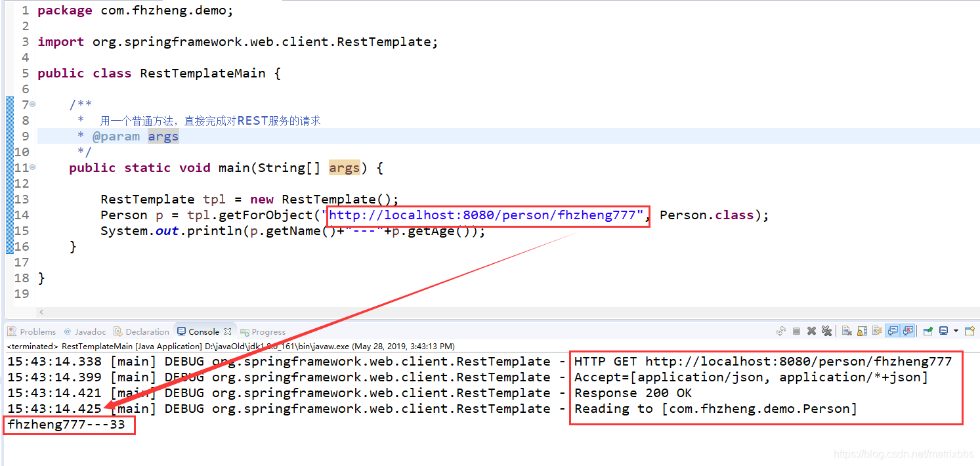Open the console selection dropdown arrow
This screenshot has width=980, height=466.
(x=956, y=331)
